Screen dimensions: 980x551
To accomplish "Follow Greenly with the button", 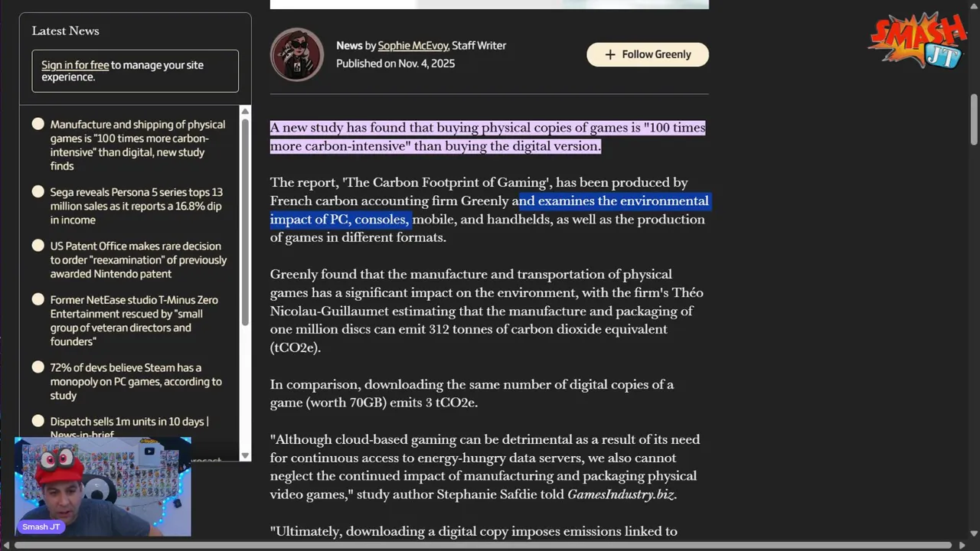I will click(648, 54).
